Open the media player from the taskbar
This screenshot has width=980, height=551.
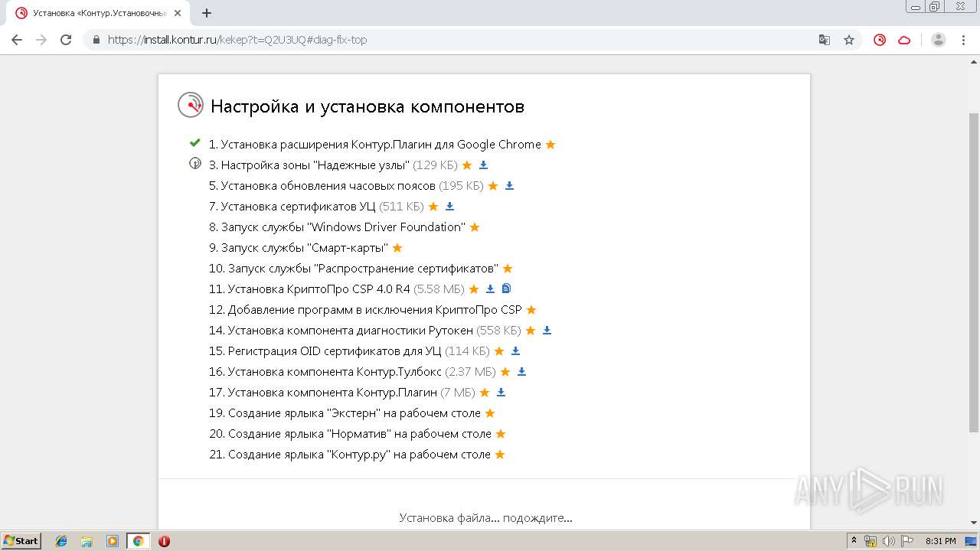pyautogui.click(x=113, y=541)
